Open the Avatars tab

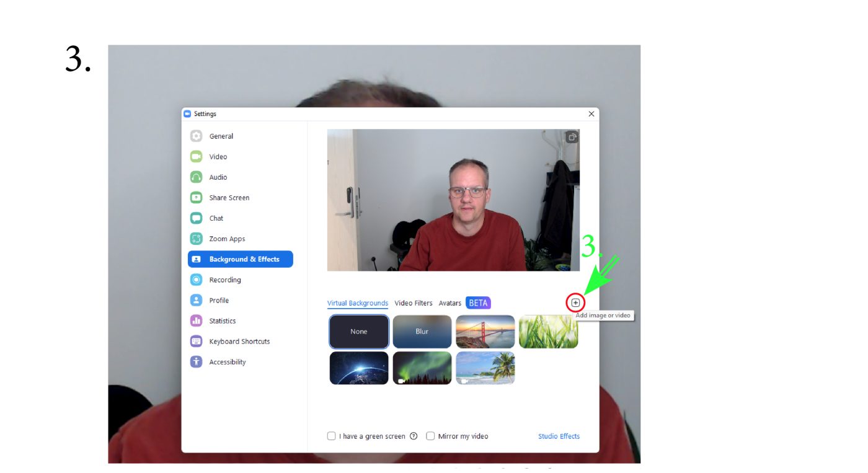coord(450,303)
